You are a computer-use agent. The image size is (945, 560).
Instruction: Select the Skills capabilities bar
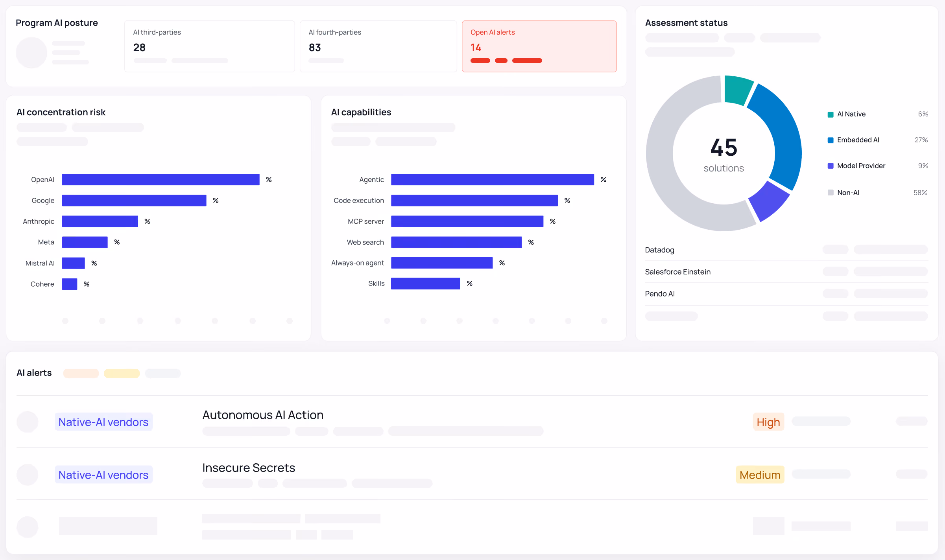click(x=426, y=284)
